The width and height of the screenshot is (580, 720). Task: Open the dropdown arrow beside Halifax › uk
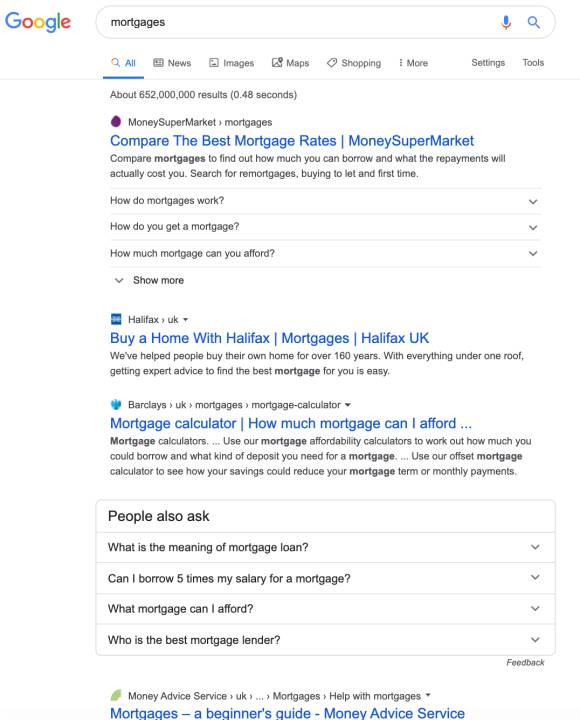click(186, 320)
